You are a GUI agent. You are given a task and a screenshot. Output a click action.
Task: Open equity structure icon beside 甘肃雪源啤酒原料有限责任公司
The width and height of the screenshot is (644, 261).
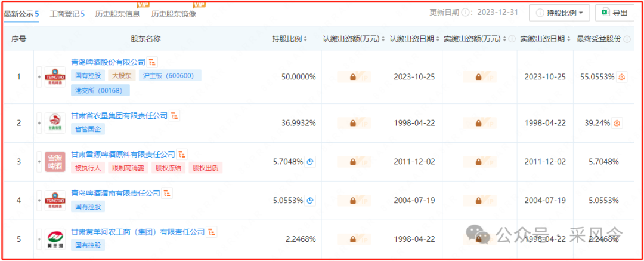(x=182, y=154)
